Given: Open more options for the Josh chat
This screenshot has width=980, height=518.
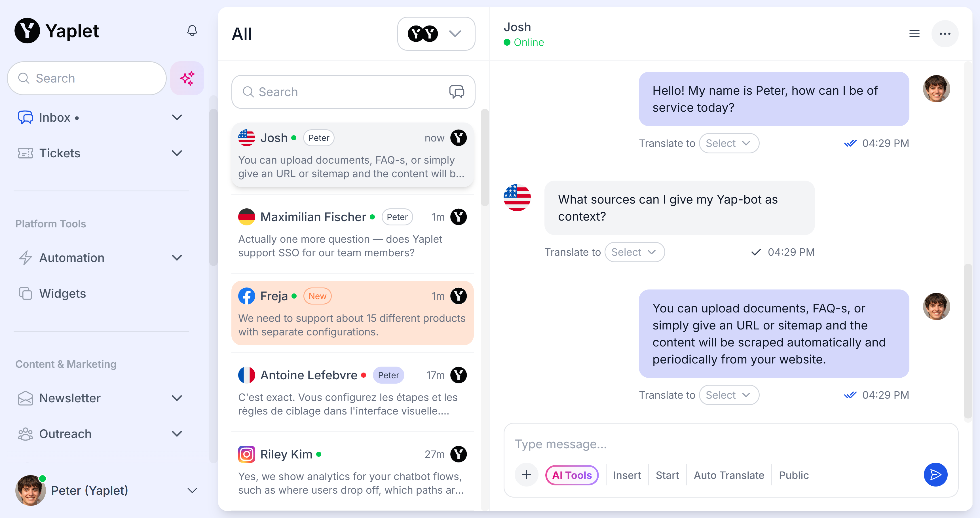Looking at the screenshot, I should 946,33.
